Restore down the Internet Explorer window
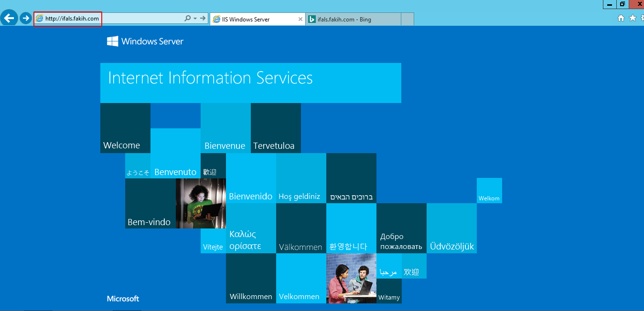Image resolution: width=644 pixels, height=311 pixels. pos(623,4)
